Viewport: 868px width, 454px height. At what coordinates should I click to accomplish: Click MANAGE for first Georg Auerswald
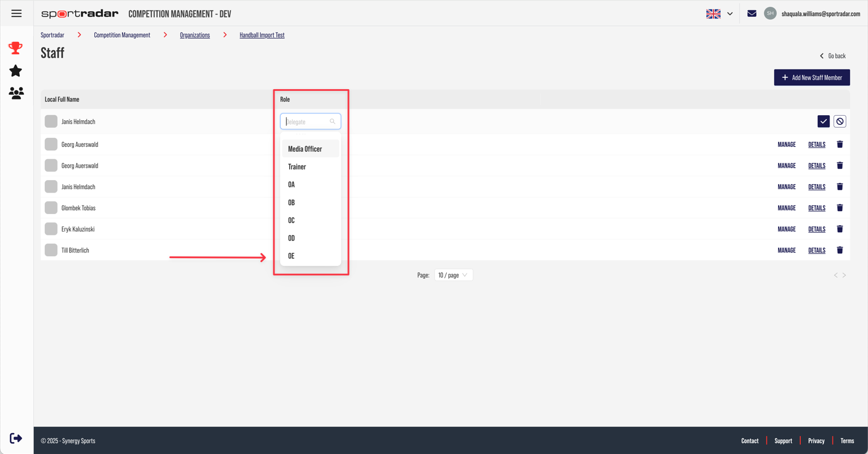787,145
